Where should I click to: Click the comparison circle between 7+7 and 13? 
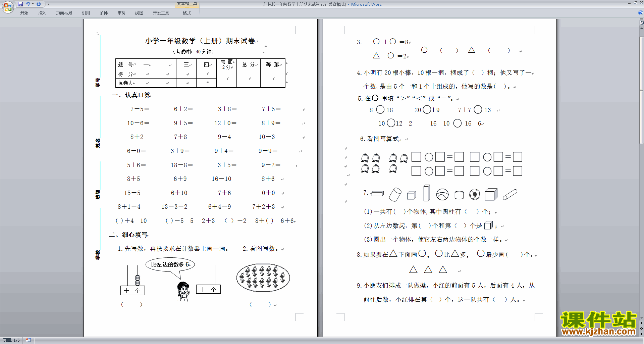pyautogui.click(x=478, y=109)
